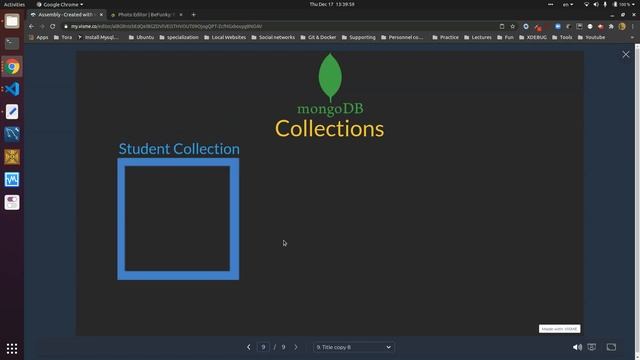Toggle fullscreen presentation mode
640x360 pixels.
click(x=611, y=347)
